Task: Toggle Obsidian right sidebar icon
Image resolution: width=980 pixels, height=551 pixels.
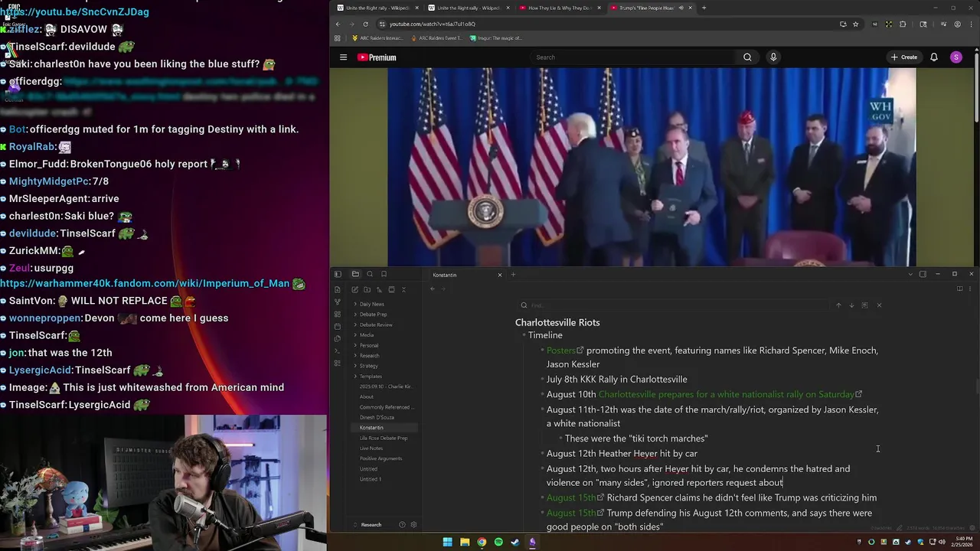Action: coord(923,274)
